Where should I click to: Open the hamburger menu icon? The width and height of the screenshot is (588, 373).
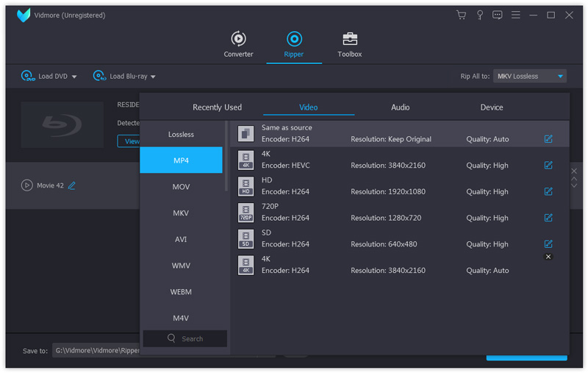point(516,15)
